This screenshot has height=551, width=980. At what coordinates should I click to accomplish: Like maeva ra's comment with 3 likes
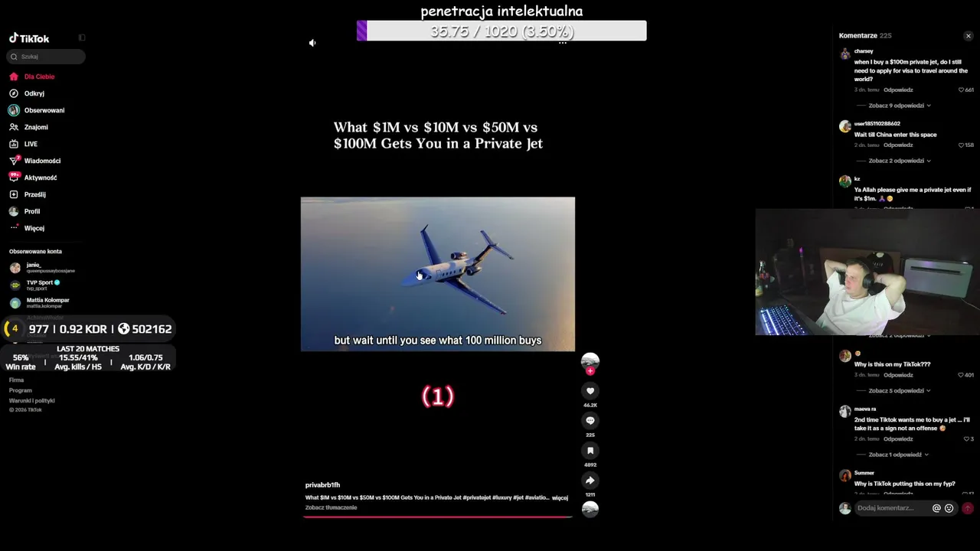[966, 439]
